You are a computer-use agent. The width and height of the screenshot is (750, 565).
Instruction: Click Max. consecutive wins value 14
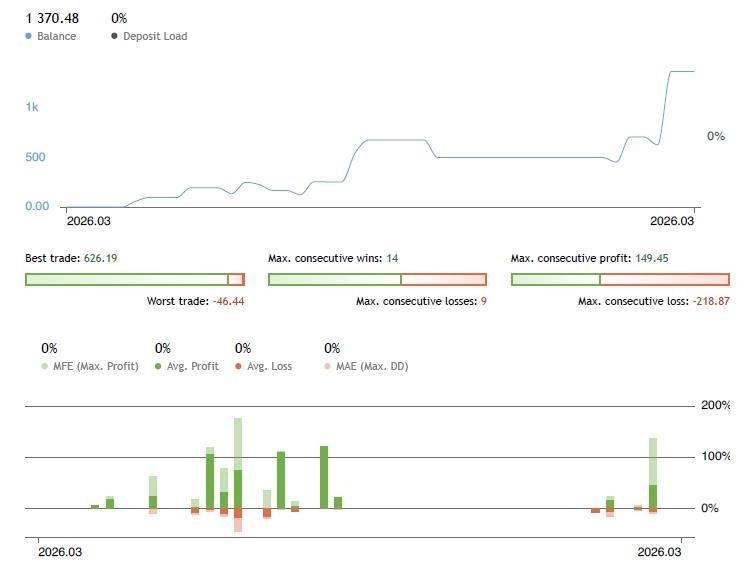pos(392,258)
